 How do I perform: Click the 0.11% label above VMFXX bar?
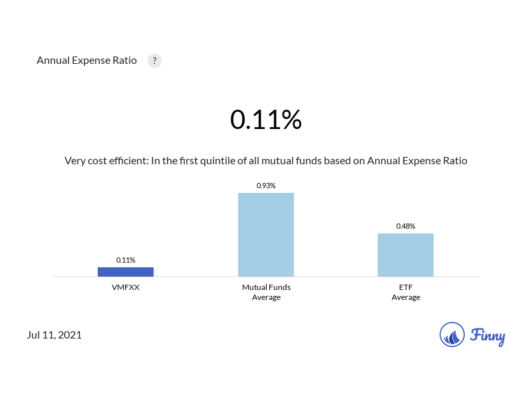click(x=126, y=260)
